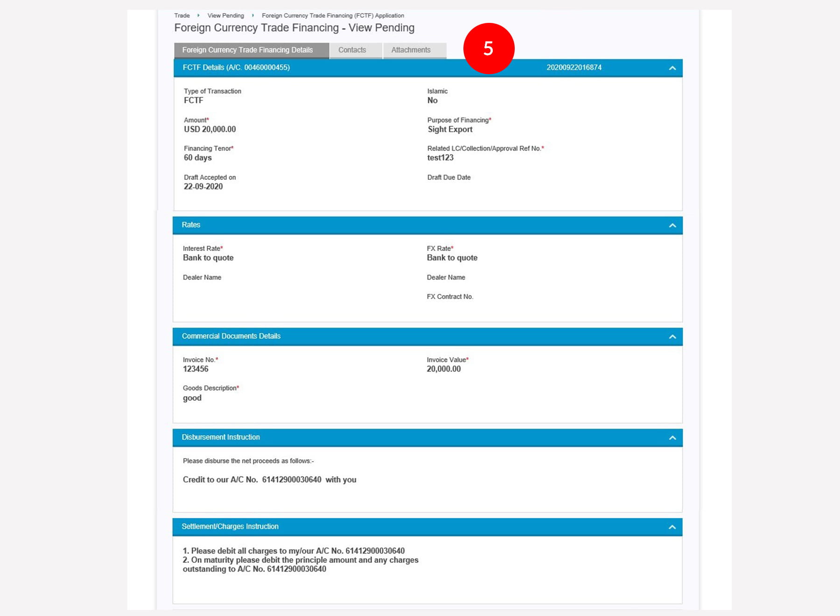Image resolution: width=840 pixels, height=616 pixels.
Task: Collapse Disbursement Instruction section chevron
Action: (x=672, y=438)
